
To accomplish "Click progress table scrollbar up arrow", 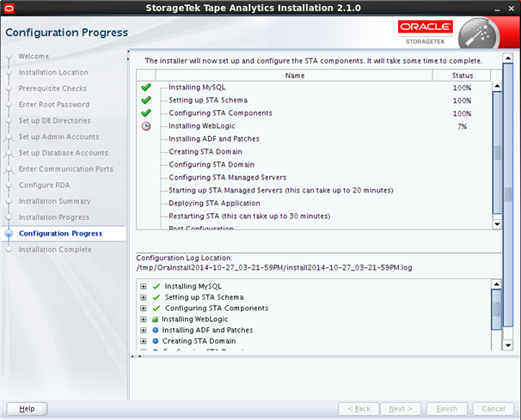I will [x=497, y=87].
